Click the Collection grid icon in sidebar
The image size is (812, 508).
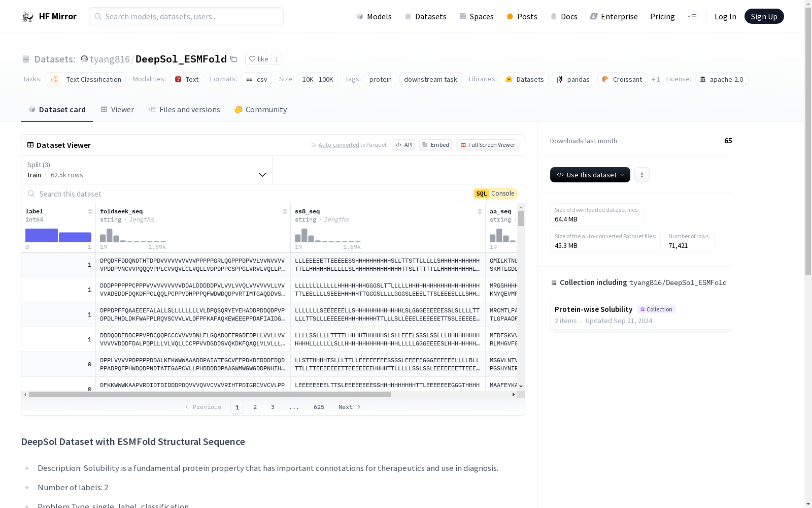pos(554,283)
